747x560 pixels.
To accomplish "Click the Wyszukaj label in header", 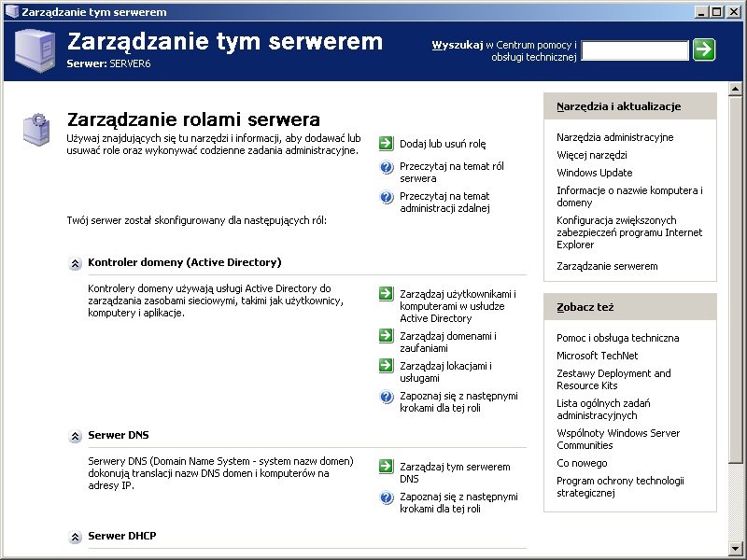I will tap(458, 45).
